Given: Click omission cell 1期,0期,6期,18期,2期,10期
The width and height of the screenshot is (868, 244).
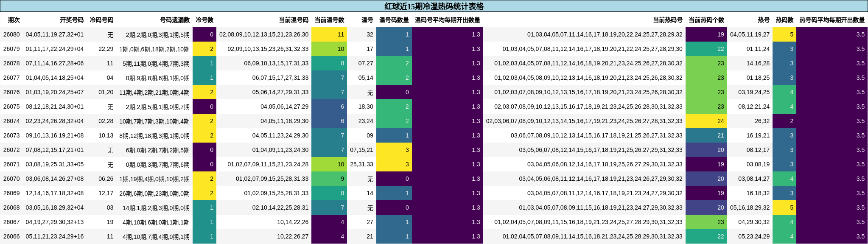Looking at the screenshot, I should (154, 49).
